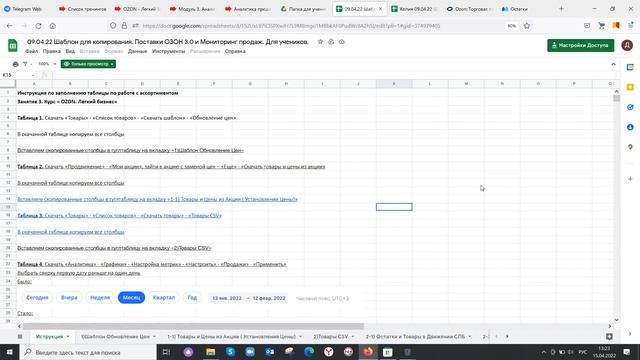
Task: Open the all sheets list icon
Action: coord(20,336)
